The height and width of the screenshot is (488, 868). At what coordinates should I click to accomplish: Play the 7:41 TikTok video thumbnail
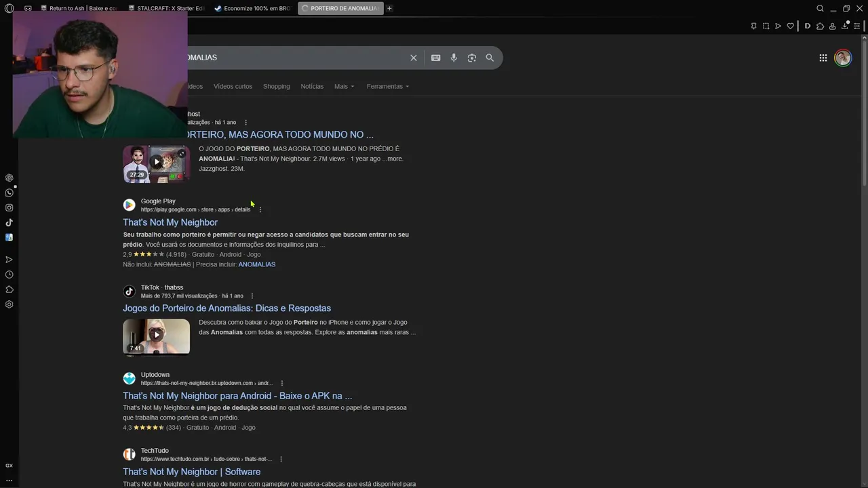click(156, 336)
